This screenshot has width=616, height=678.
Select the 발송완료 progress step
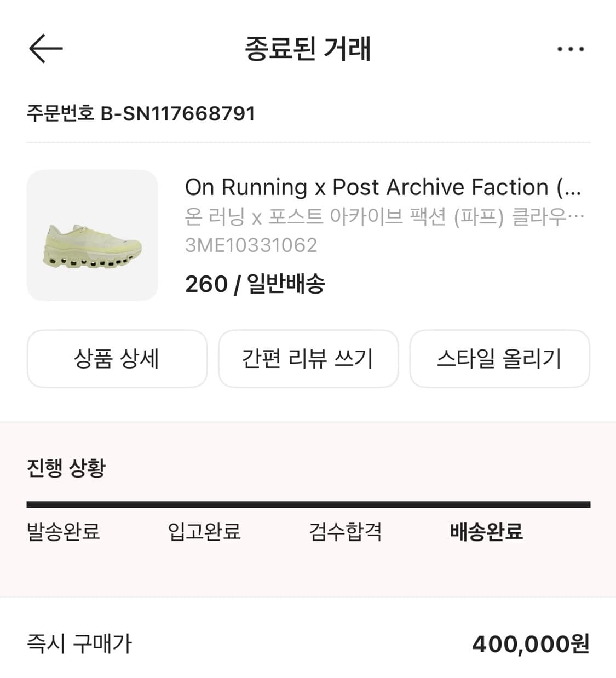64,531
